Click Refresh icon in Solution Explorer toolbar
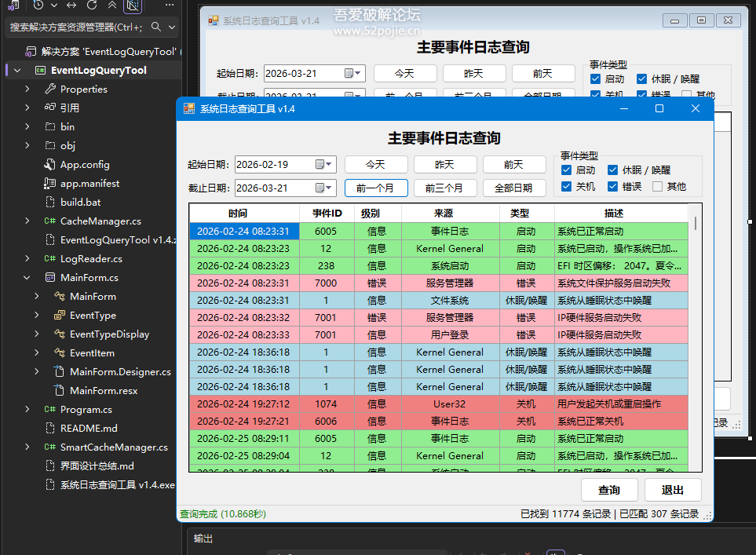The width and height of the screenshot is (756, 555). click(92, 5)
